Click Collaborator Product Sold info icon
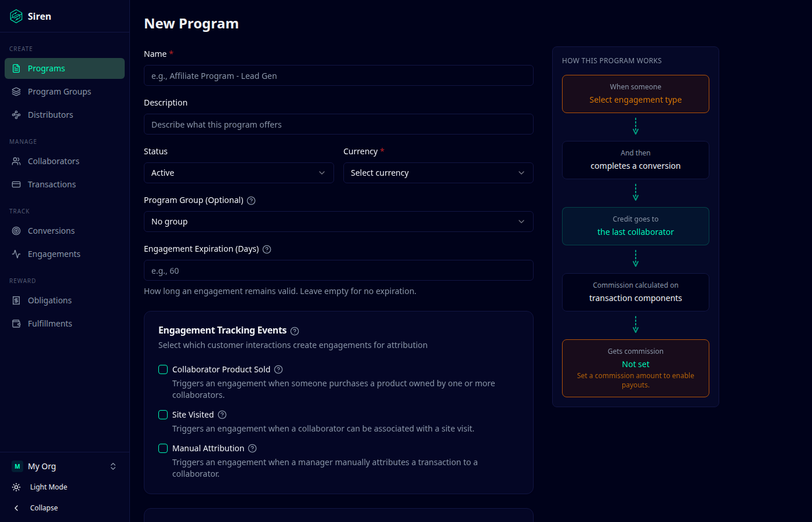This screenshot has height=522, width=812. coord(278,369)
